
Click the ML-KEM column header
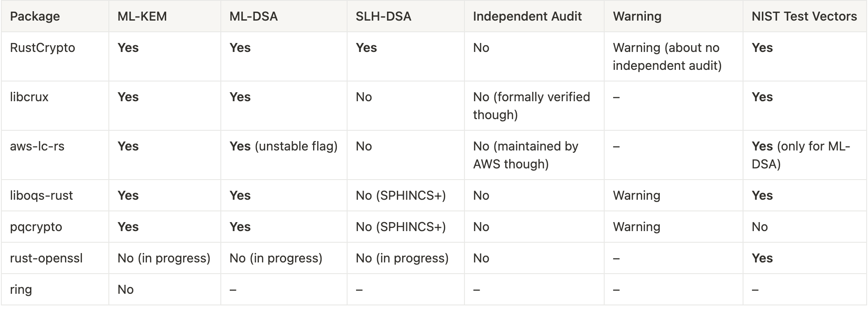click(142, 17)
